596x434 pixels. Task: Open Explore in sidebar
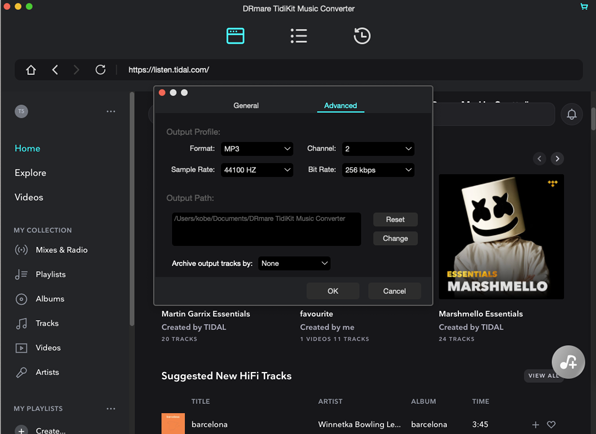[x=30, y=173]
